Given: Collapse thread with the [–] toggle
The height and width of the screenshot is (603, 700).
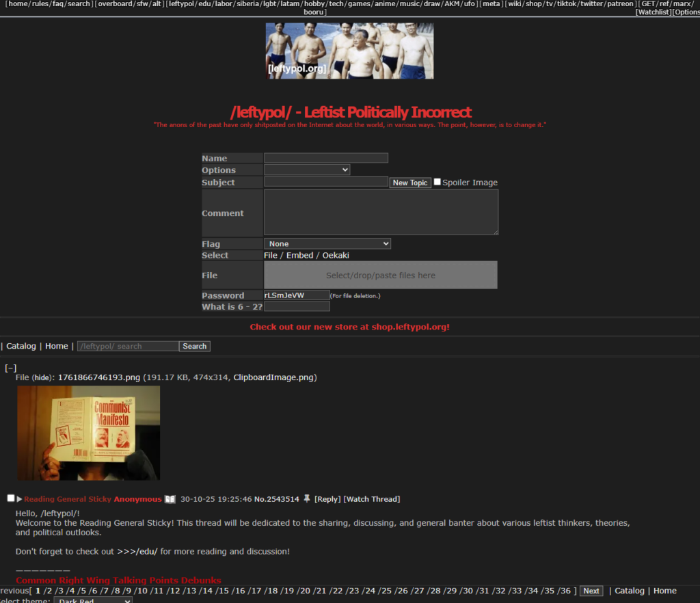Looking at the screenshot, I should tap(10, 368).
